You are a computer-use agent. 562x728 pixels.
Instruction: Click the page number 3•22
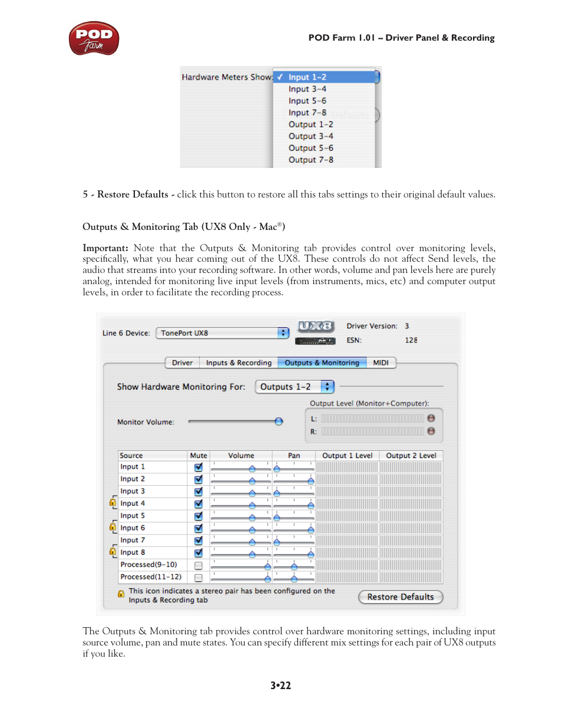pos(280,686)
